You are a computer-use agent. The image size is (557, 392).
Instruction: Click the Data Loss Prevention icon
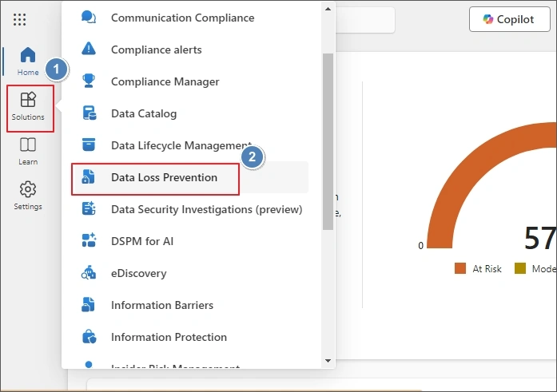(88, 176)
